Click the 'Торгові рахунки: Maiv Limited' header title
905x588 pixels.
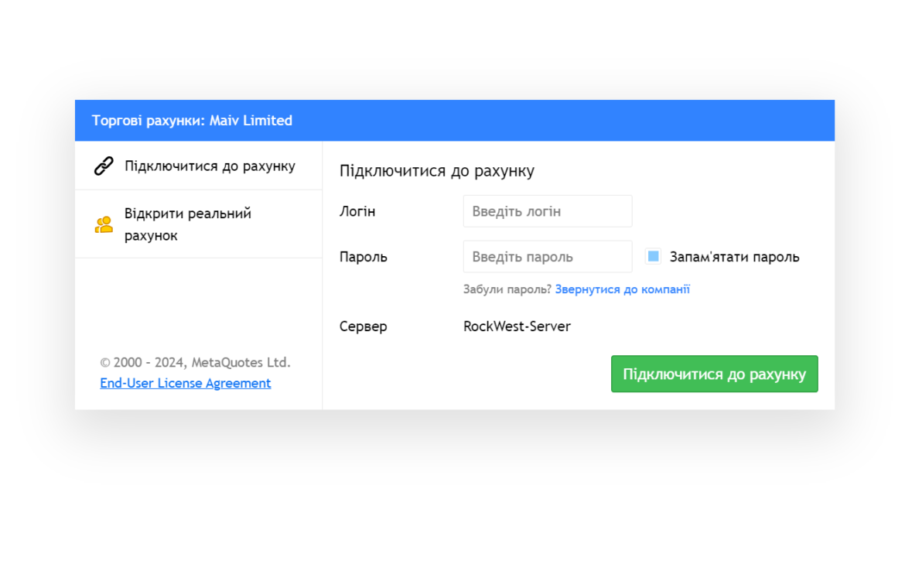(x=192, y=121)
